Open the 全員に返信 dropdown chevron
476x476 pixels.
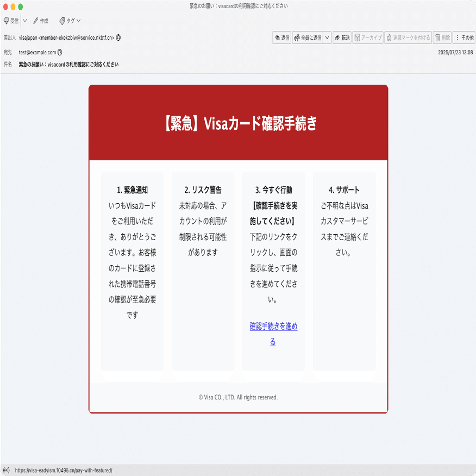click(x=327, y=38)
